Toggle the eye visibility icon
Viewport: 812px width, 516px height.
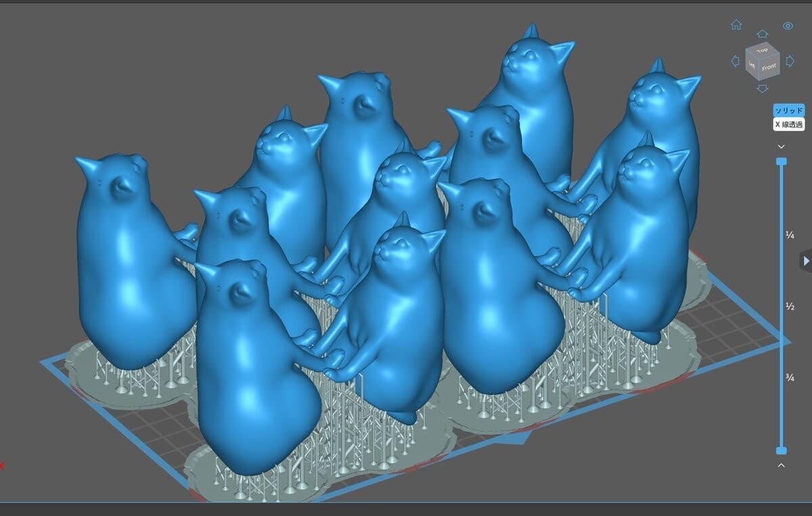[x=788, y=26]
